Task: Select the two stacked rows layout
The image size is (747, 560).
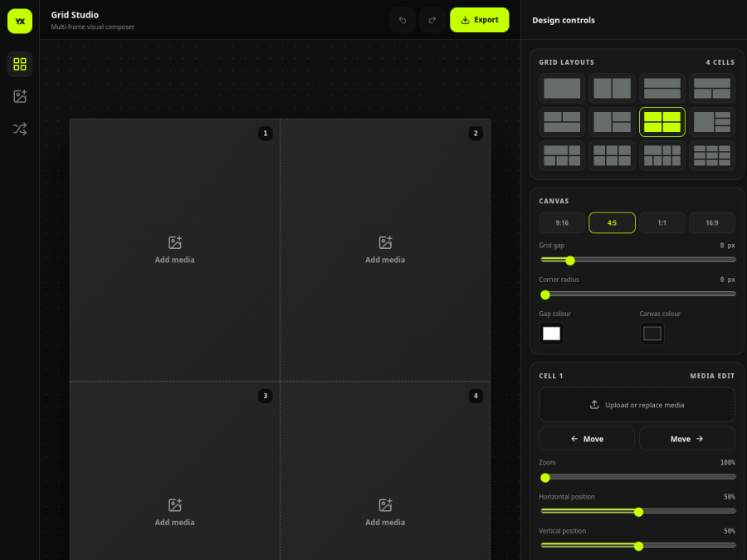Action: pos(662,88)
